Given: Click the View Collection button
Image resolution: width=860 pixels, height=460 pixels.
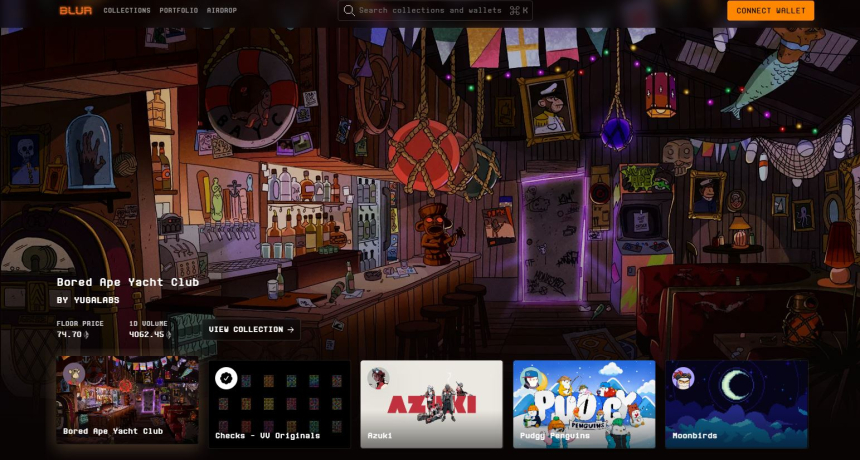Looking at the screenshot, I should click(251, 329).
